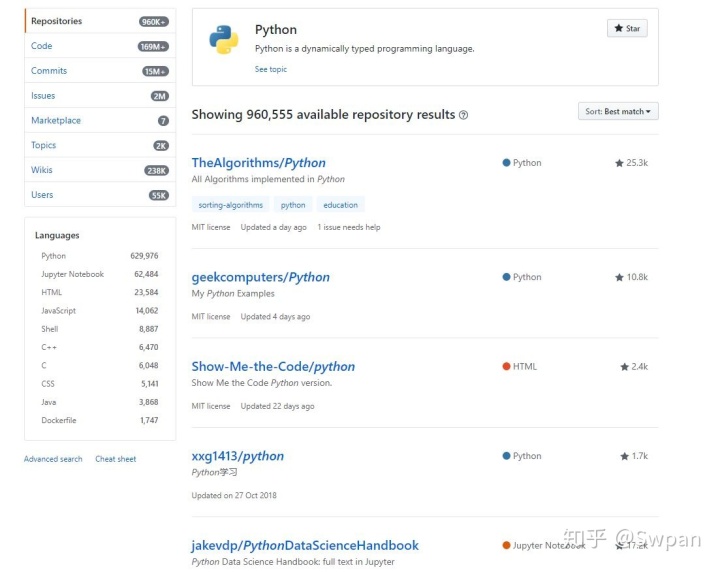Open Show-Me-the-Code/python repository
This screenshot has width=720, height=572.
(273, 367)
